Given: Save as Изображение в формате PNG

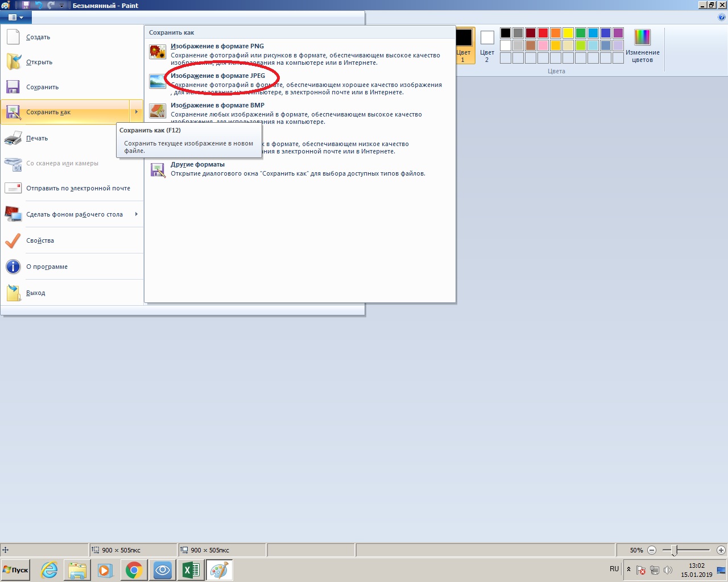Looking at the screenshot, I should coord(300,54).
